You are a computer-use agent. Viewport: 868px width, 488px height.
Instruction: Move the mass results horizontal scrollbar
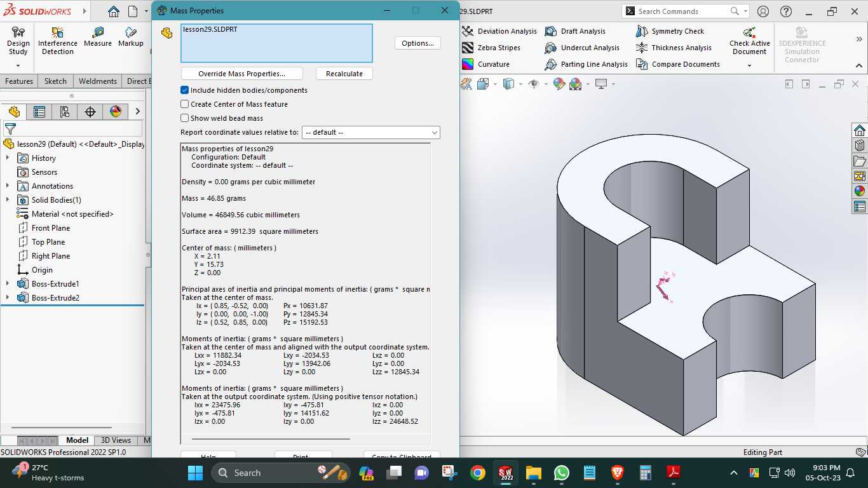(x=271, y=439)
